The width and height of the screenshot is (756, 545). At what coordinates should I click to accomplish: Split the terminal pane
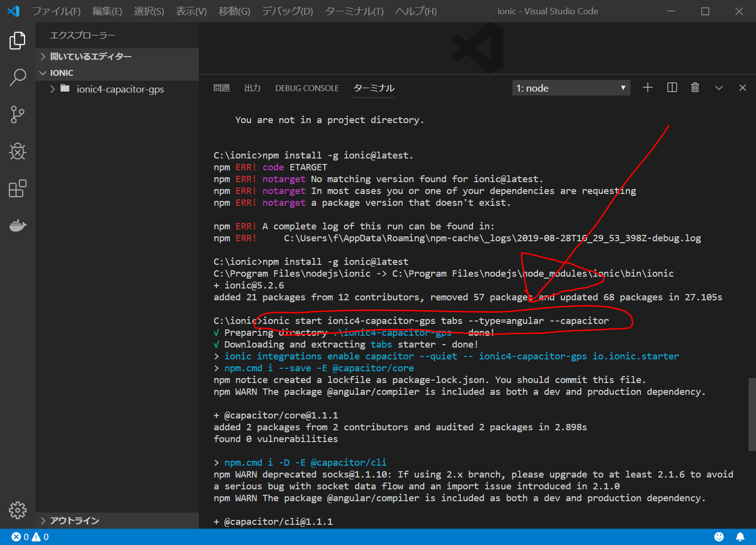click(x=672, y=88)
